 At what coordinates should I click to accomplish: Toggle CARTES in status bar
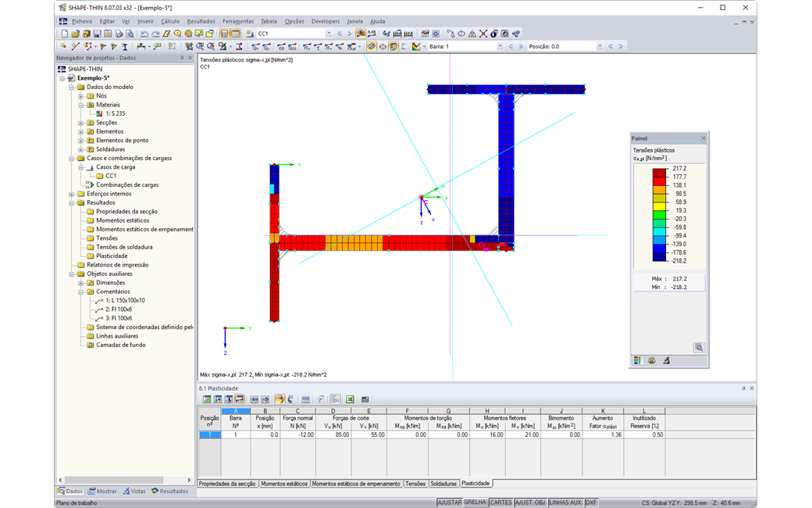500,503
